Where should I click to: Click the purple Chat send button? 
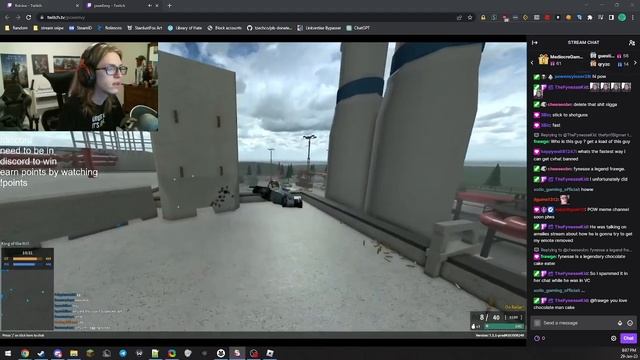pos(628,338)
